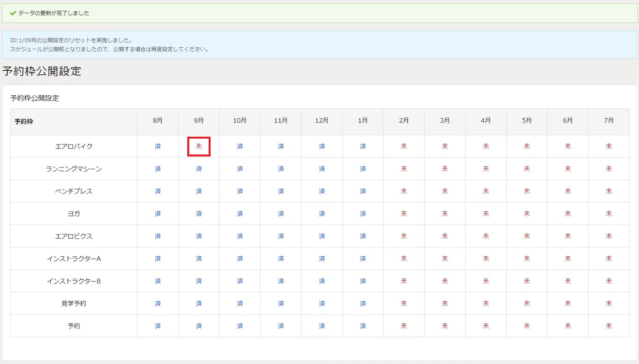Screen dimensions: 639x364
Task: Click the データの更新が完了しました success message
Action: (54, 13)
